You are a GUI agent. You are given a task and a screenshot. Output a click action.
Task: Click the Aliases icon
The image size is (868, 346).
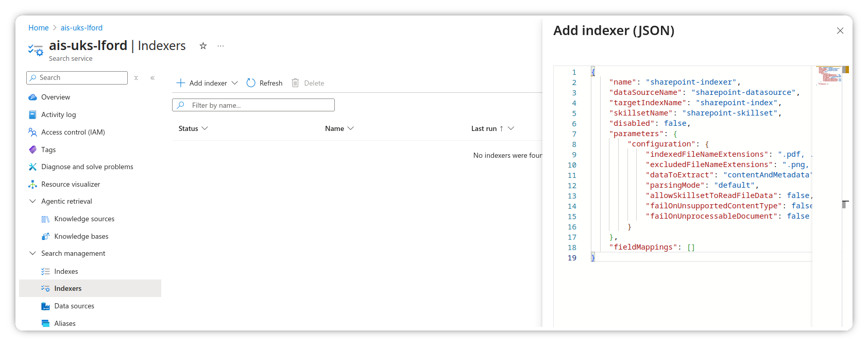(x=45, y=323)
